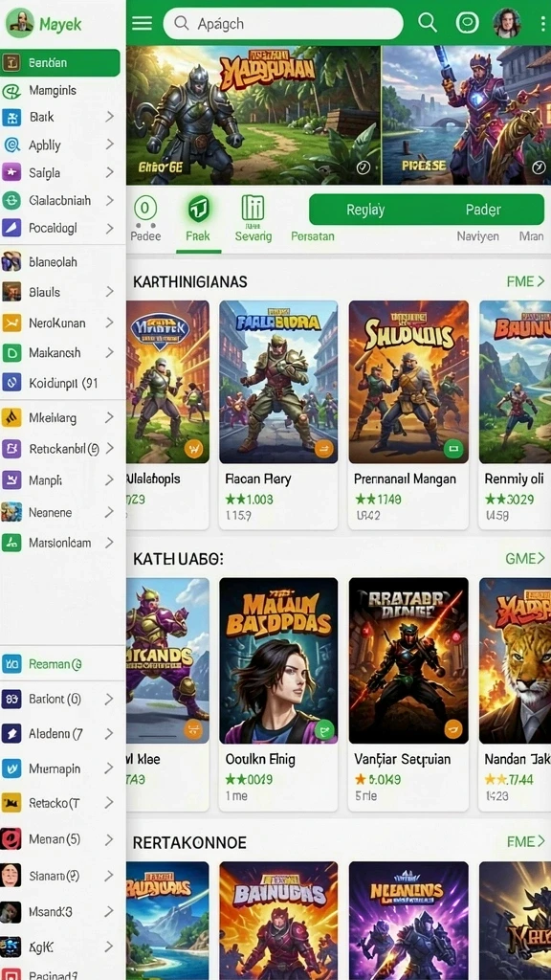Click the Bationt (6) sidebar icon
551x980 pixels.
click(11, 699)
